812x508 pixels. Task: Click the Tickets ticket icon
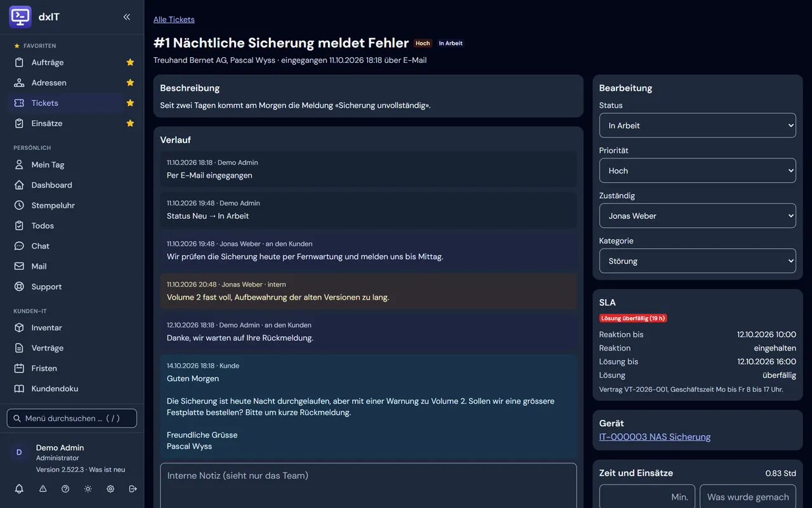tap(19, 103)
